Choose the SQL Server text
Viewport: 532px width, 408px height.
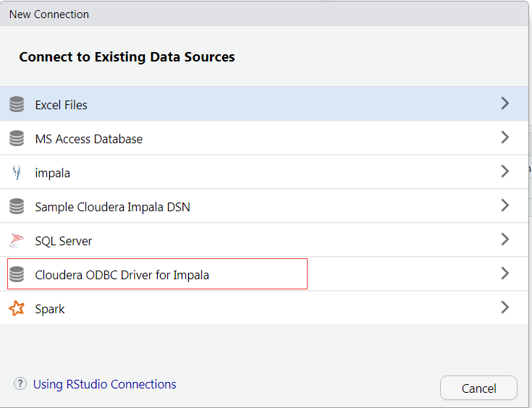pos(64,241)
